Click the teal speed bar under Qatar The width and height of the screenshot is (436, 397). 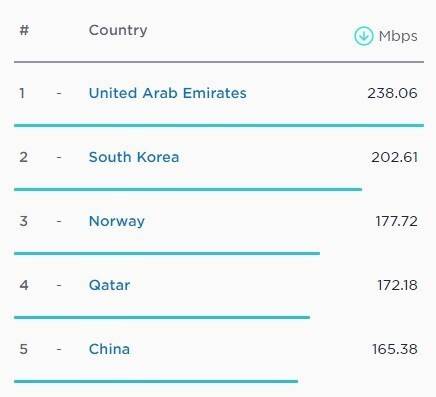click(162, 317)
